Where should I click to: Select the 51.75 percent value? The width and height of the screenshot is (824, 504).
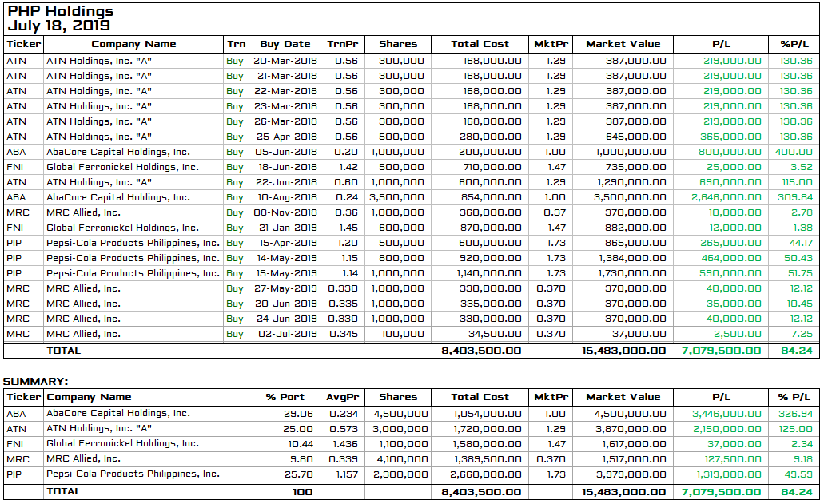click(800, 274)
